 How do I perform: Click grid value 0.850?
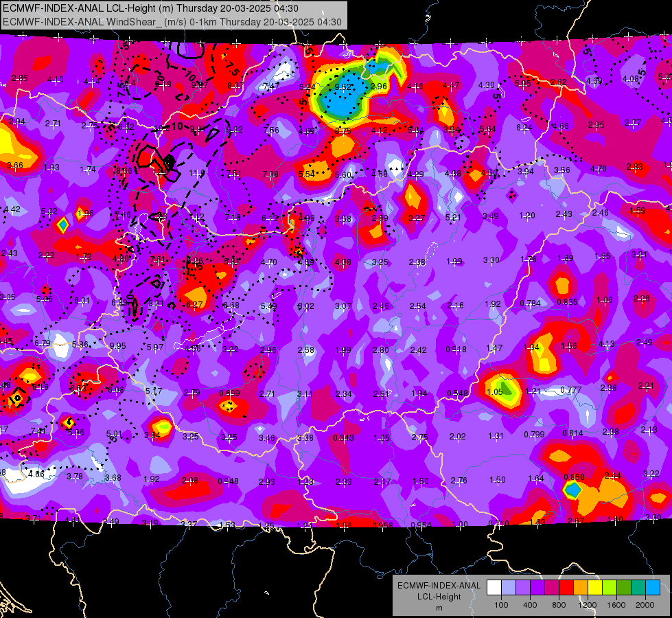[x=574, y=477]
